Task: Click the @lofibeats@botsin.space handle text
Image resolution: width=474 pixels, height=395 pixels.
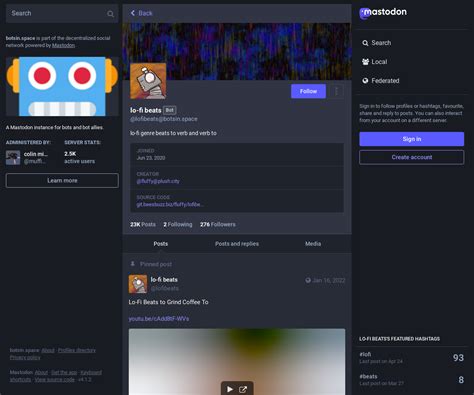Action: point(164,119)
